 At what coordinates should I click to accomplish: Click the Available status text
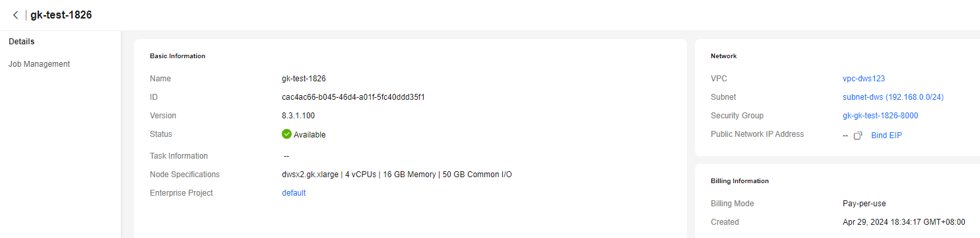coord(310,135)
